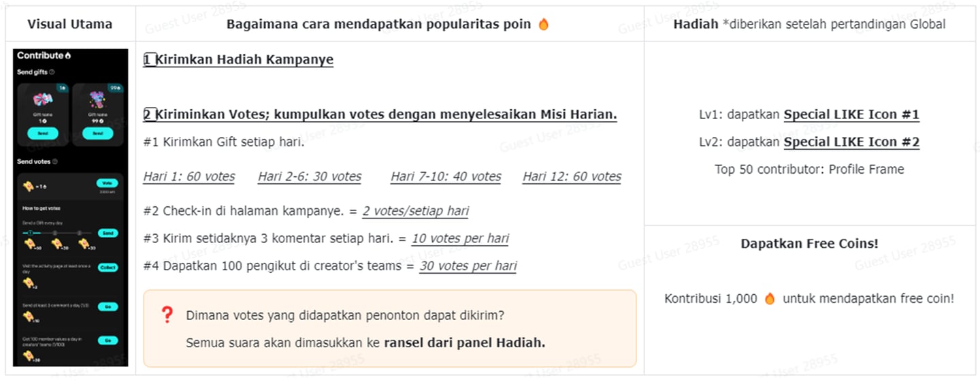This screenshot has width=980, height=384.
Task: Click the flame icon next to Contribute
Action: pos(68,56)
